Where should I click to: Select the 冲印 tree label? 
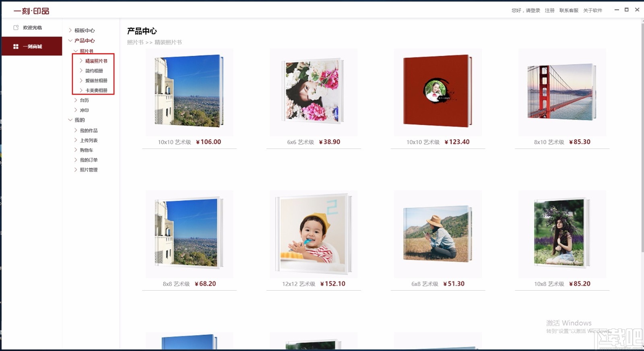[84, 110]
